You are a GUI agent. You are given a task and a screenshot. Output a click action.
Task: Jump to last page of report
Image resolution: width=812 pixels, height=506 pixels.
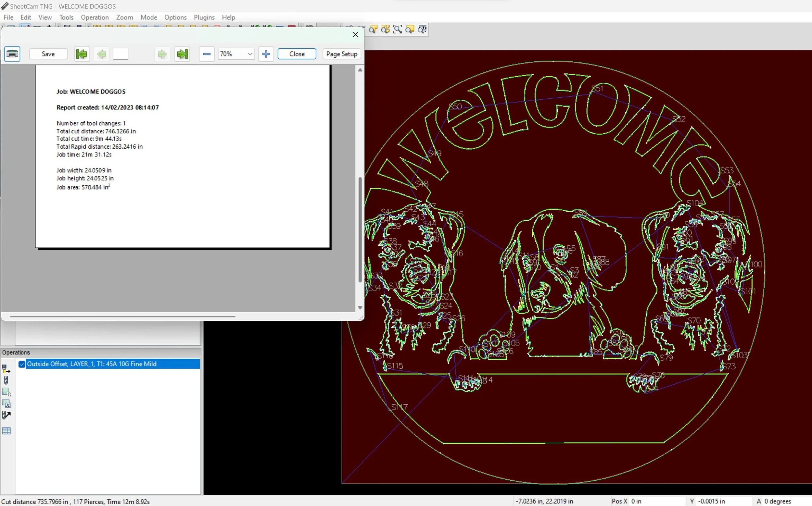182,54
